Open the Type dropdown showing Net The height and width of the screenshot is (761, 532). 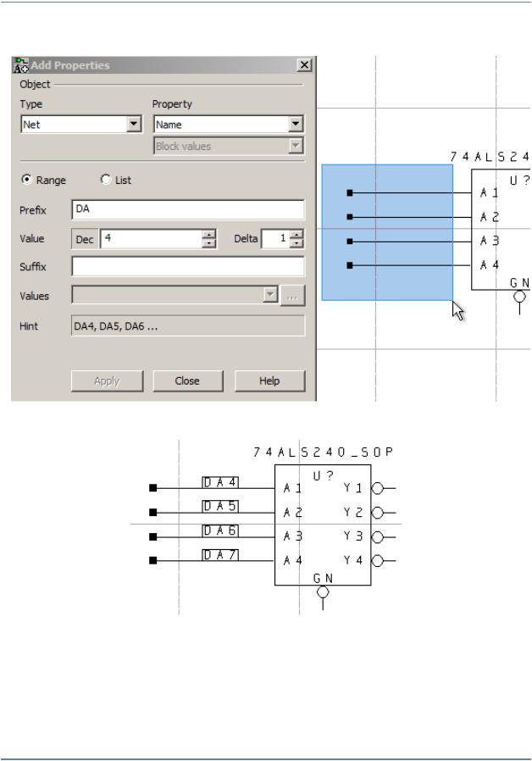[135, 125]
